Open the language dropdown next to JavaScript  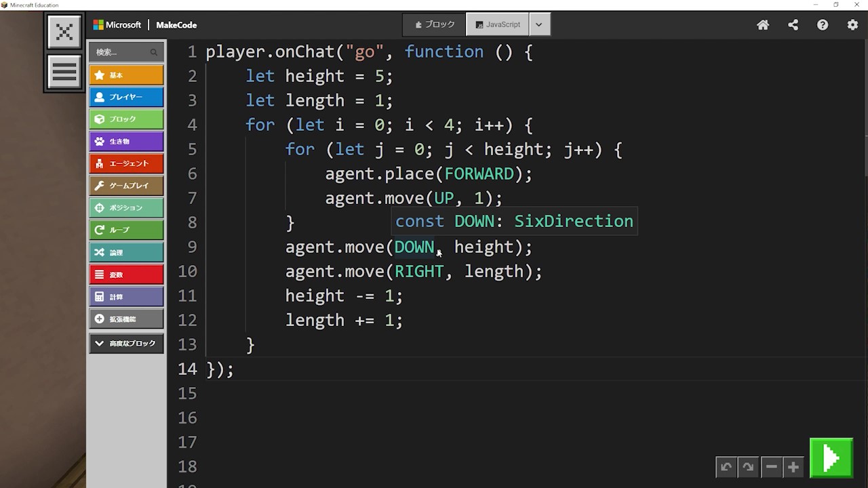(x=539, y=24)
